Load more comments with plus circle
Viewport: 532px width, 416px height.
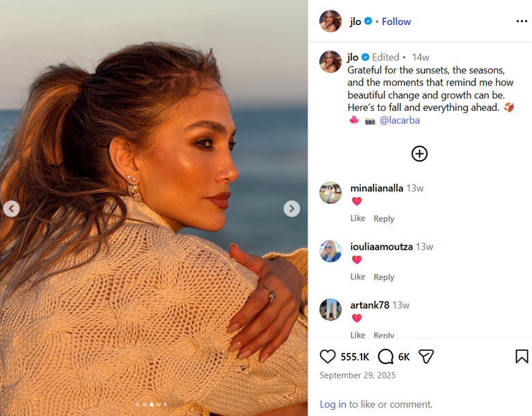pos(419,154)
